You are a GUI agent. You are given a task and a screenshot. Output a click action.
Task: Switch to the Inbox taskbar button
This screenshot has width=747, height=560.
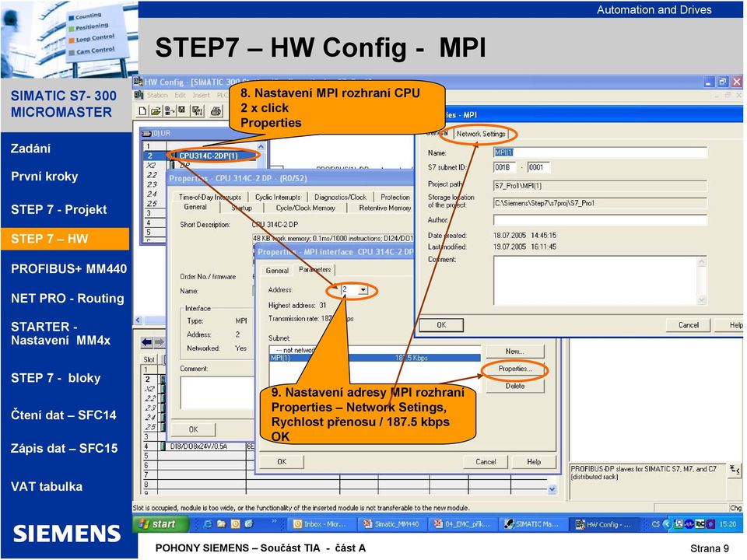(x=322, y=524)
